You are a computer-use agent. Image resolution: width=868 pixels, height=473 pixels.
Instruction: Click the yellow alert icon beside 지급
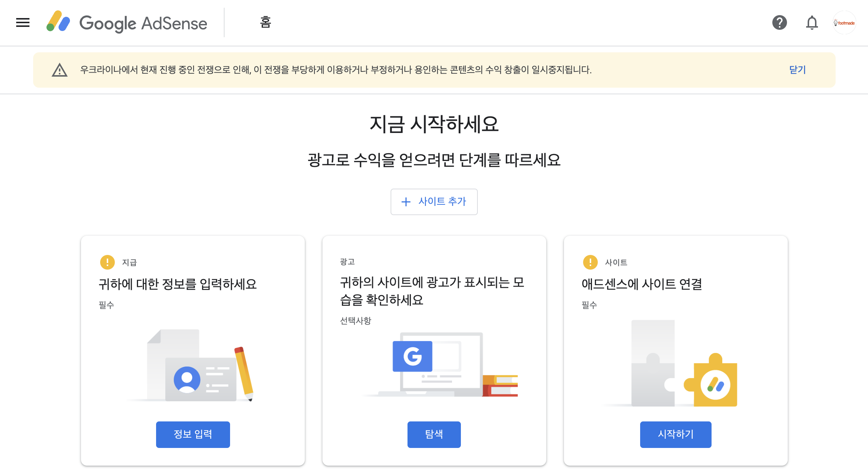pyautogui.click(x=107, y=262)
